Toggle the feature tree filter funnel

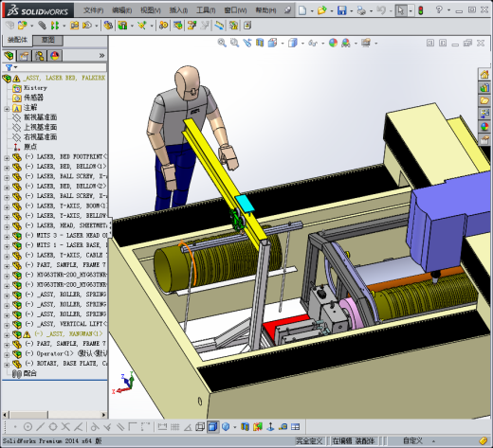pyautogui.click(x=9, y=67)
